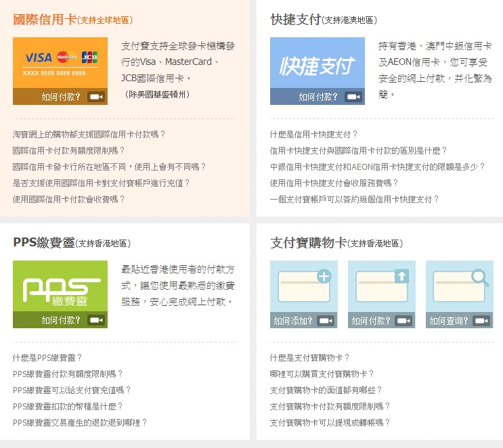The height and width of the screenshot is (448, 503).
Task: Open link 使用國際信用卡付款會收費嗎?
Action: pos(69,199)
